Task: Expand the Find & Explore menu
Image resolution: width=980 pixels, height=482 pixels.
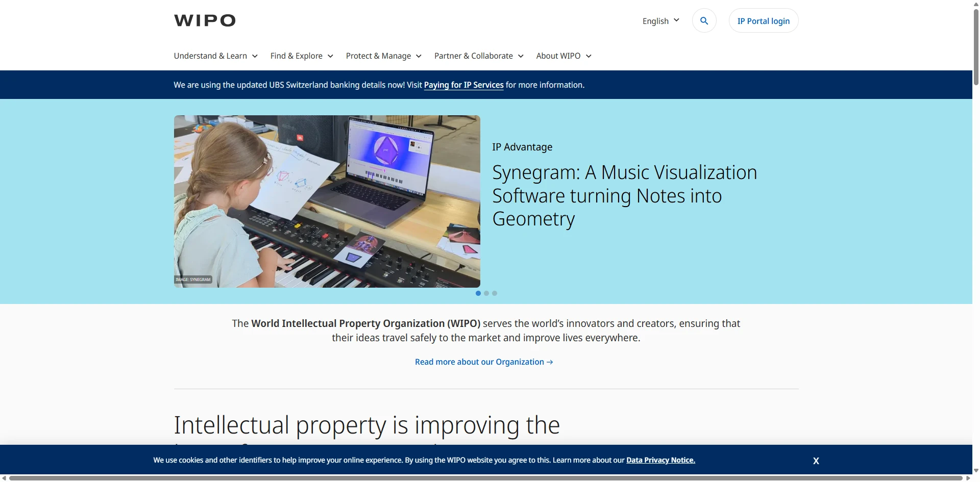Action: (302, 56)
